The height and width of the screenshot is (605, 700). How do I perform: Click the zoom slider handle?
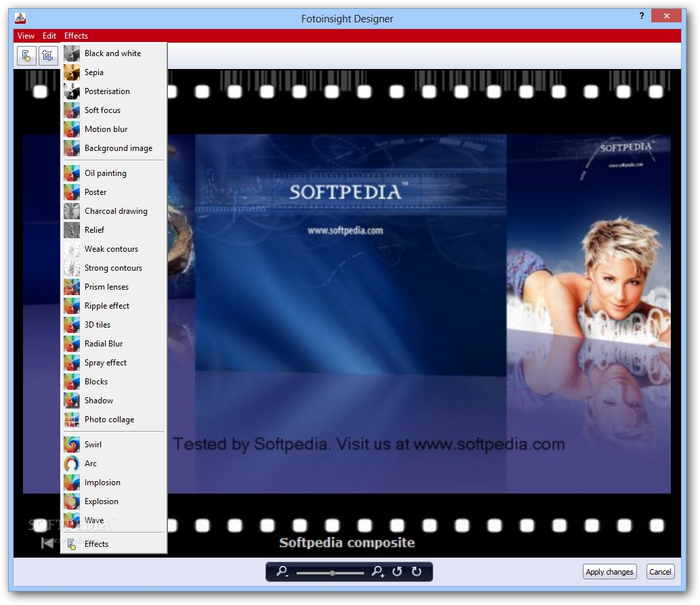point(332,573)
